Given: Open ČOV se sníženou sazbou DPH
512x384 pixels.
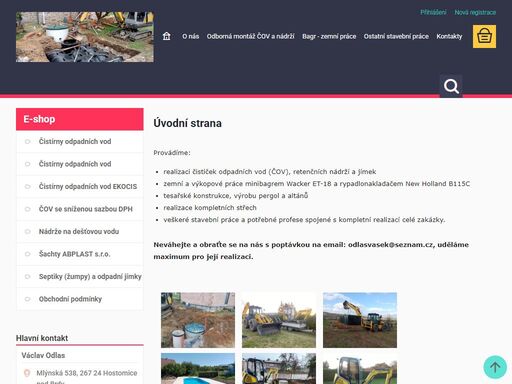Looking at the screenshot, I should (x=80, y=209).
